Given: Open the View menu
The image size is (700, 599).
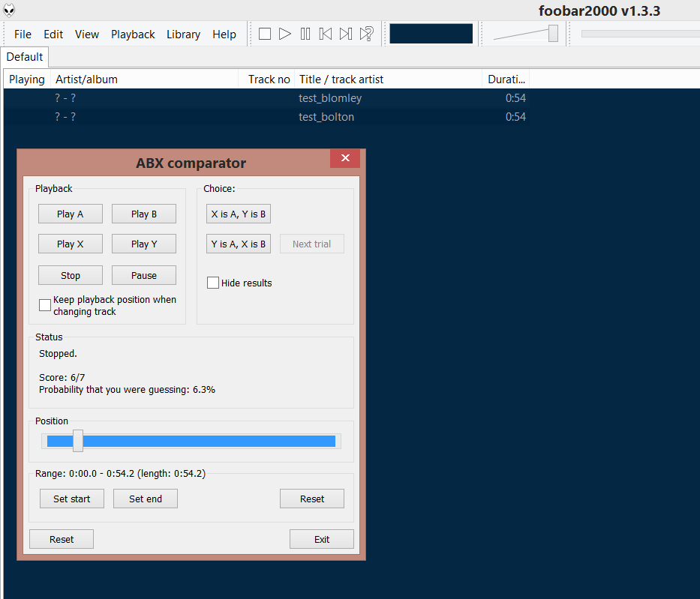Looking at the screenshot, I should tap(86, 34).
